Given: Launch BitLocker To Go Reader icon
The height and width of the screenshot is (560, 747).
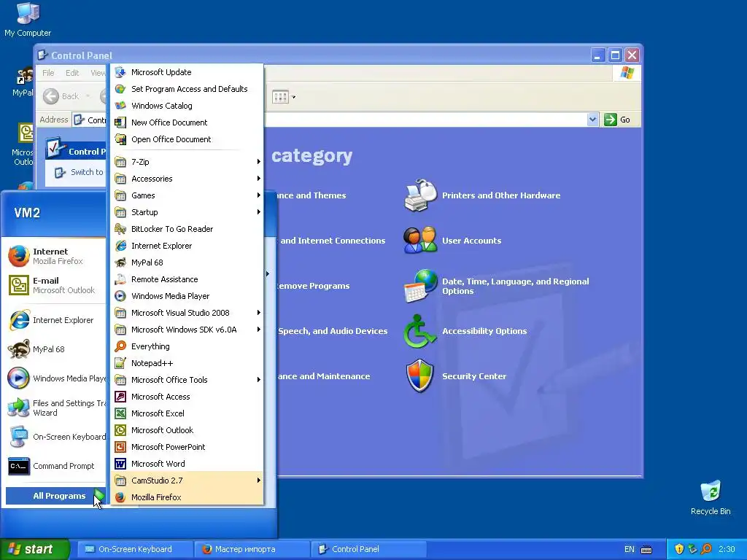Looking at the screenshot, I should pyautogui.click(x=120, y=229).
